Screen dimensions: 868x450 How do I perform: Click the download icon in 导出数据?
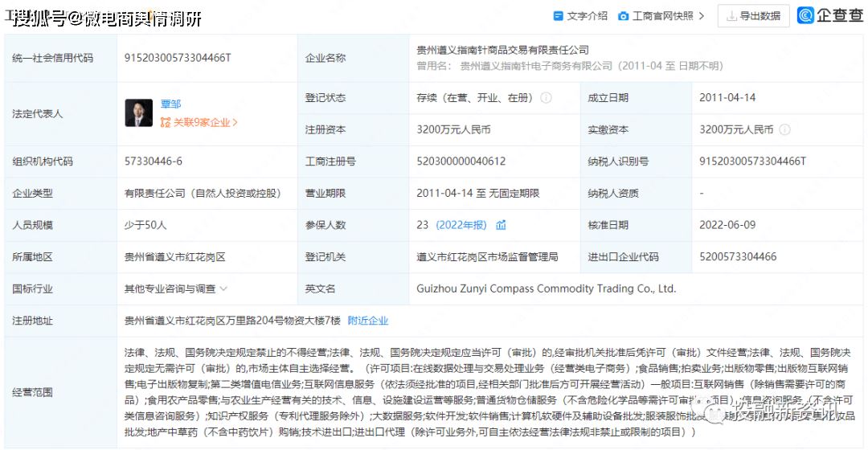click(x=731, y=16)
